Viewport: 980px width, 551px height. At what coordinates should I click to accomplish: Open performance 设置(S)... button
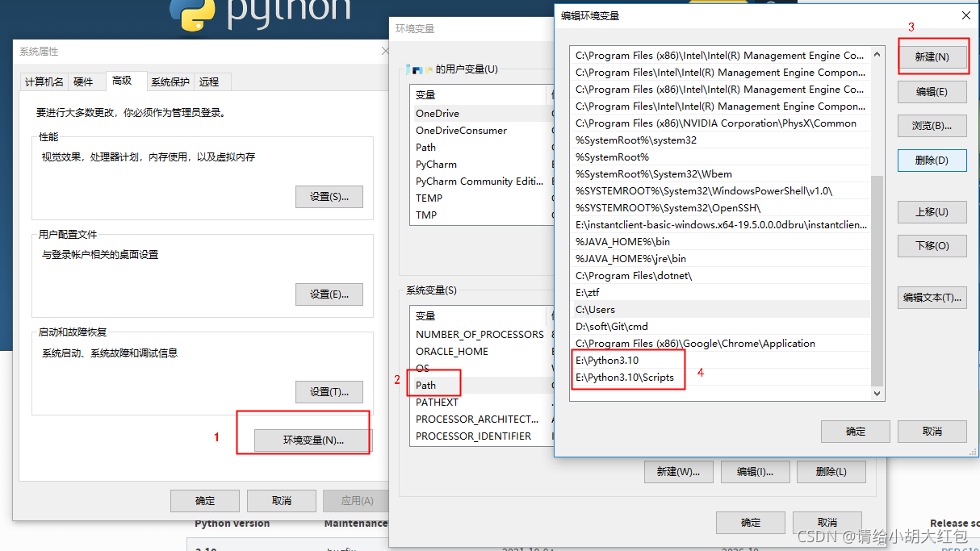[x=329, y=197]
